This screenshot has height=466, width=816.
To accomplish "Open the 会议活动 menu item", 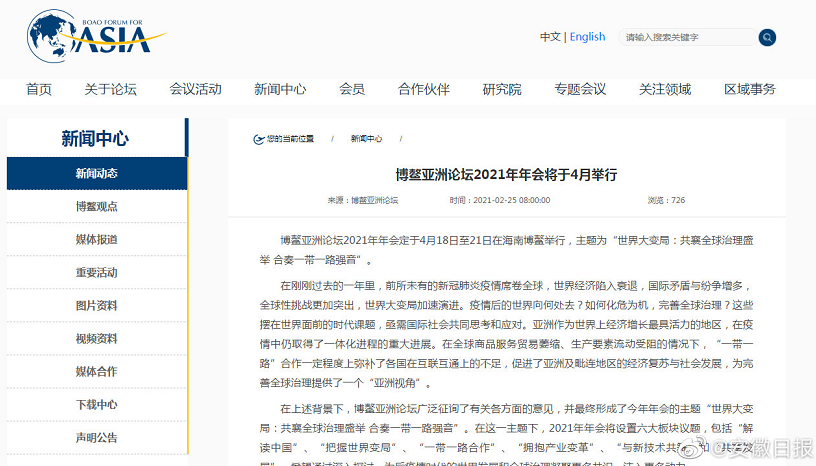I will pos(195,89).
